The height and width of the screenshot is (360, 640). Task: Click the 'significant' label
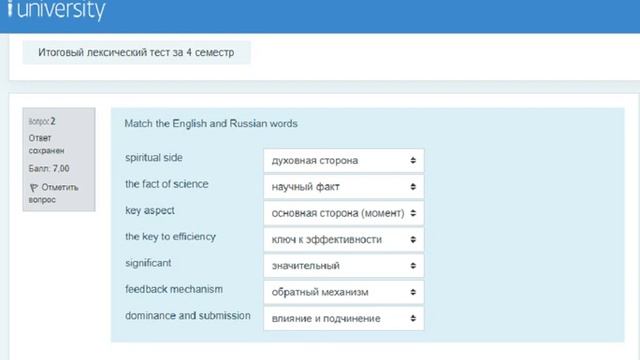pyautogui.click(x=148, y=263)
